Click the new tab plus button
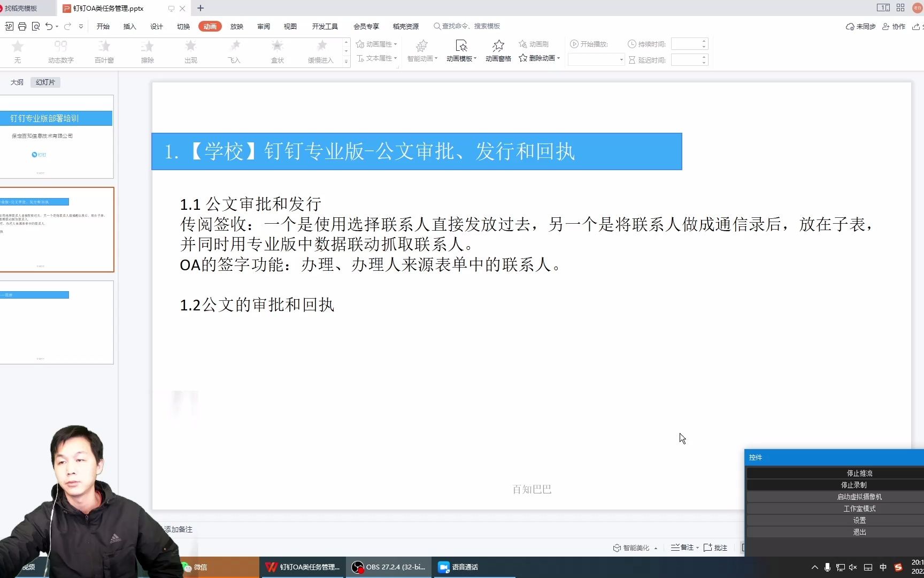924x578 pixels. 201,8
